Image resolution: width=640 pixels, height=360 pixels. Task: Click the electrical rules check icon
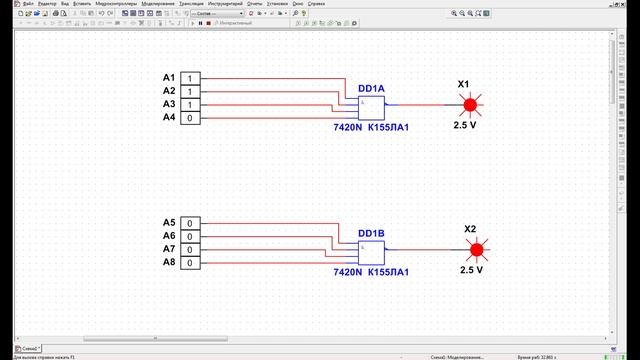click(251, 13)
